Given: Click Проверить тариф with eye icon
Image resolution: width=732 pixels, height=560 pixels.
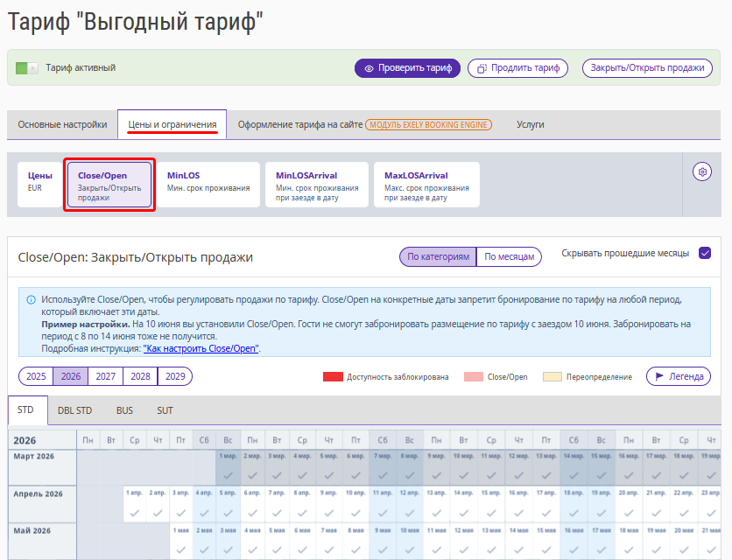Looking at the screenshot, I should click(407, 68).
